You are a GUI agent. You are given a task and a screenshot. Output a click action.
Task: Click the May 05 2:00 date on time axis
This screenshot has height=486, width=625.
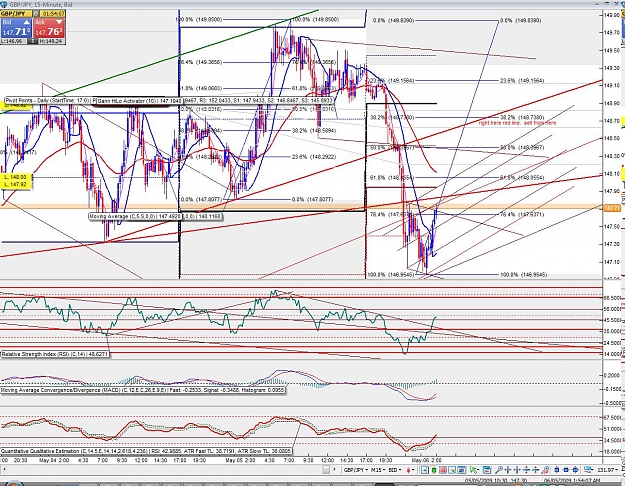240,460
